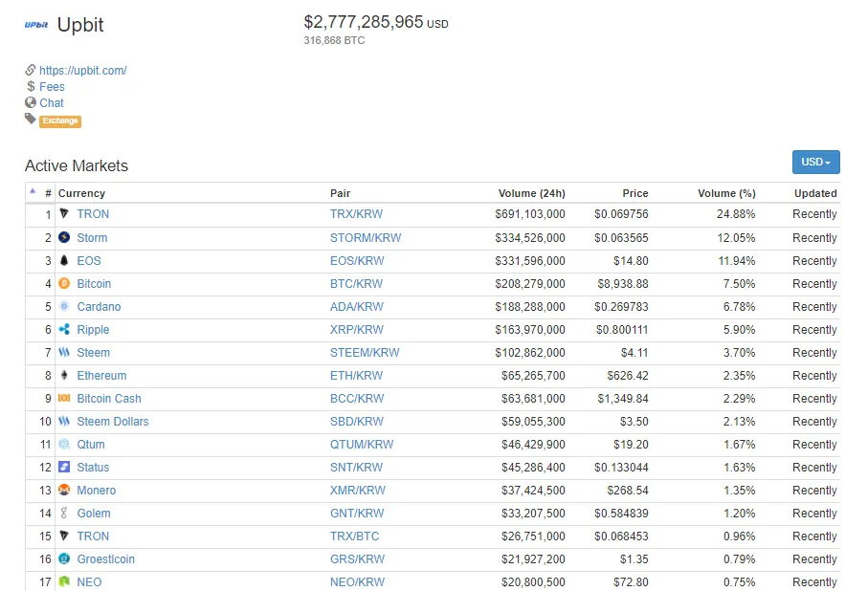Viewport: 868px width, 591px height.
Task: Sort by the Volume (%) header
Action: click(x=726, y=193)
